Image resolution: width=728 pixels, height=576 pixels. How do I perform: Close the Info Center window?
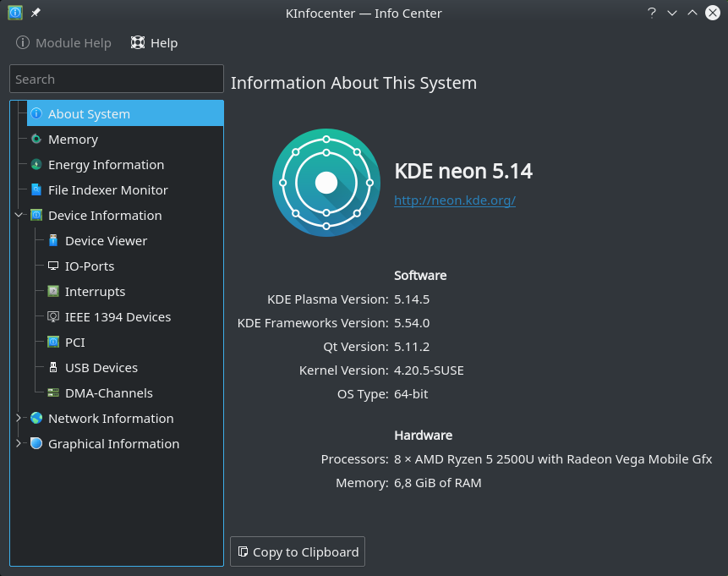[x=713, y=13]
